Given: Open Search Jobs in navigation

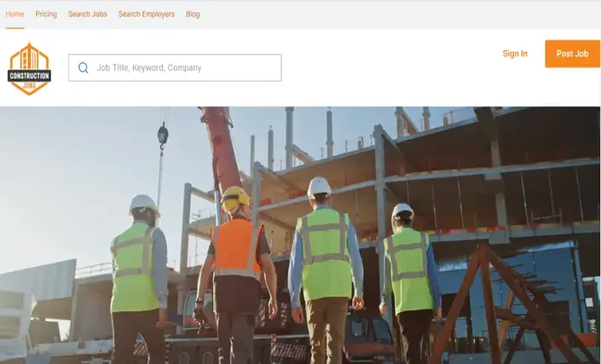Looking at the screenshot, I should coord(88,14).
